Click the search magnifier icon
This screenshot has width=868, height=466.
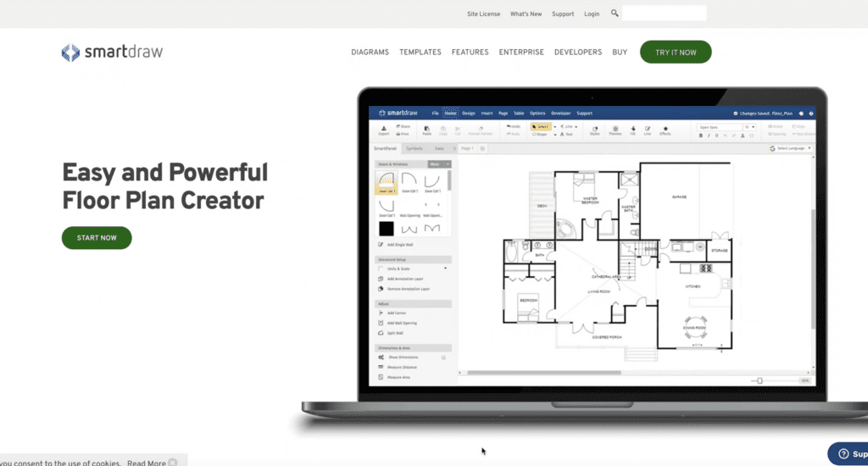615,14
